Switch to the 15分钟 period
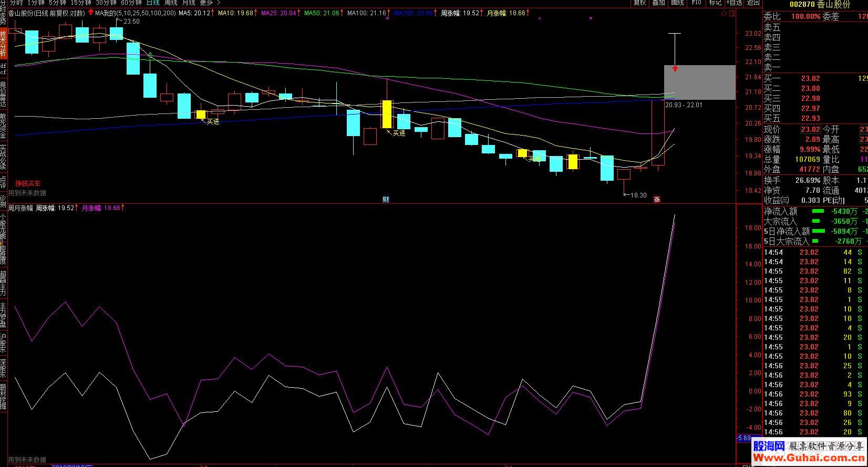Image resolution: width=868 pixels, height=467 pixels. point(81,3)
